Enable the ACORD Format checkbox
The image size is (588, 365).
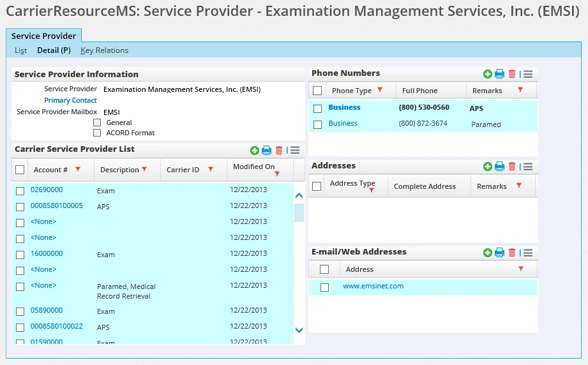coord(97,133)
